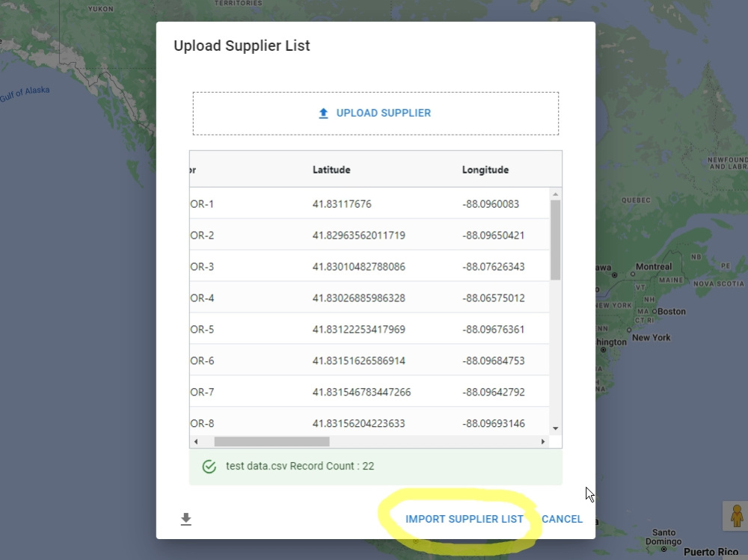Screen dimensions: 748x560
Task: Click the green success checkmark icon
Action: pos(209,466)
